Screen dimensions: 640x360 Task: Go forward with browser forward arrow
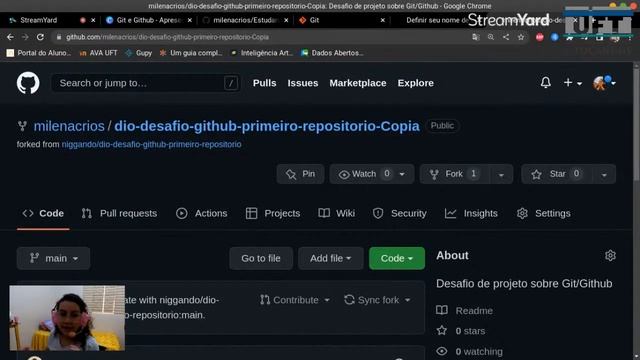coord(25,37)
